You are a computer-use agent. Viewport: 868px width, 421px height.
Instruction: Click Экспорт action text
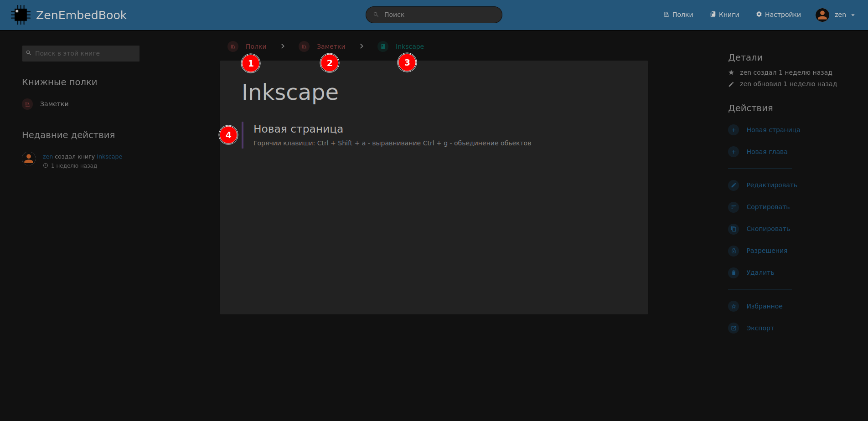point(760,328)
